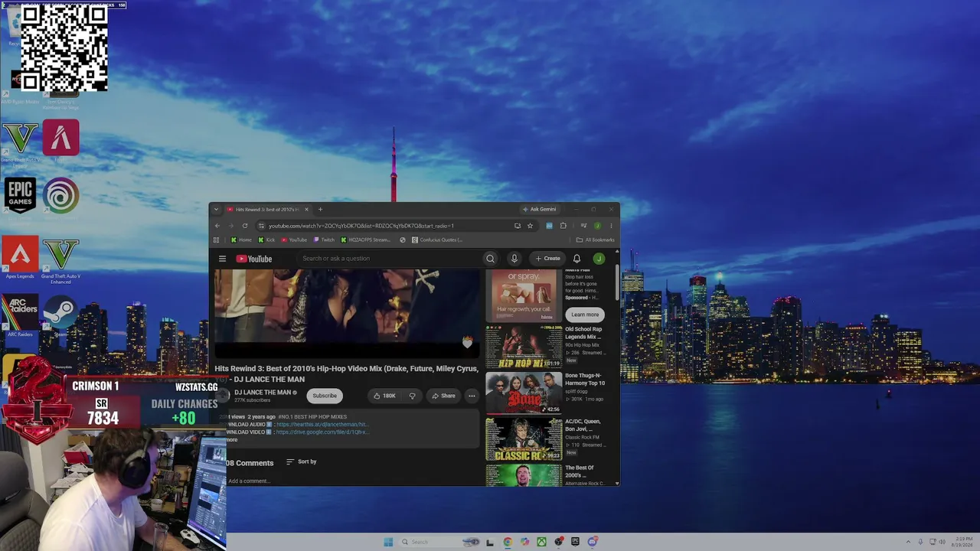Open the hearthis.at download audio link
Image resolution: width=980 pixels, height=551 pixels.
[322, 425]
